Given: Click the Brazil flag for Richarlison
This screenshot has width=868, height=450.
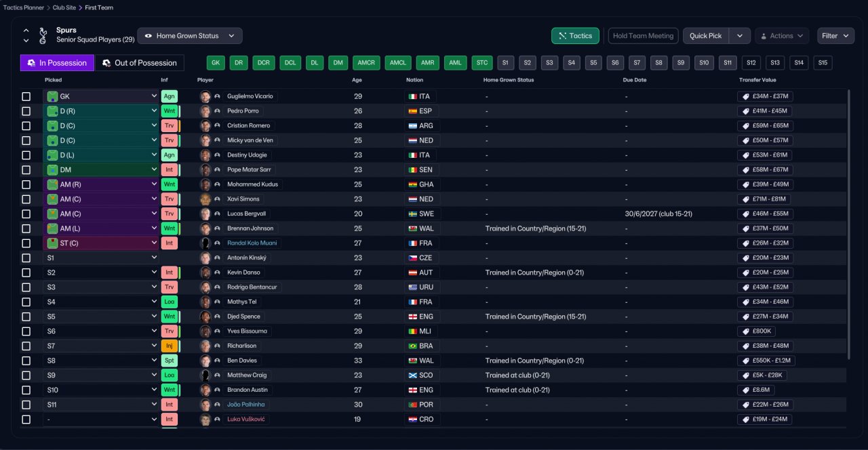Looking at the screenshot, I should coord(412,346).
